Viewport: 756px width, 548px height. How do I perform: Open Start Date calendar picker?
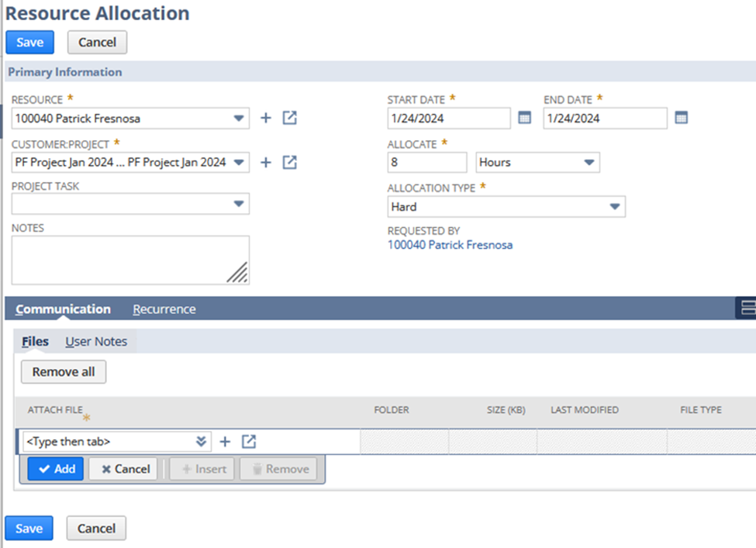[525, 118]
